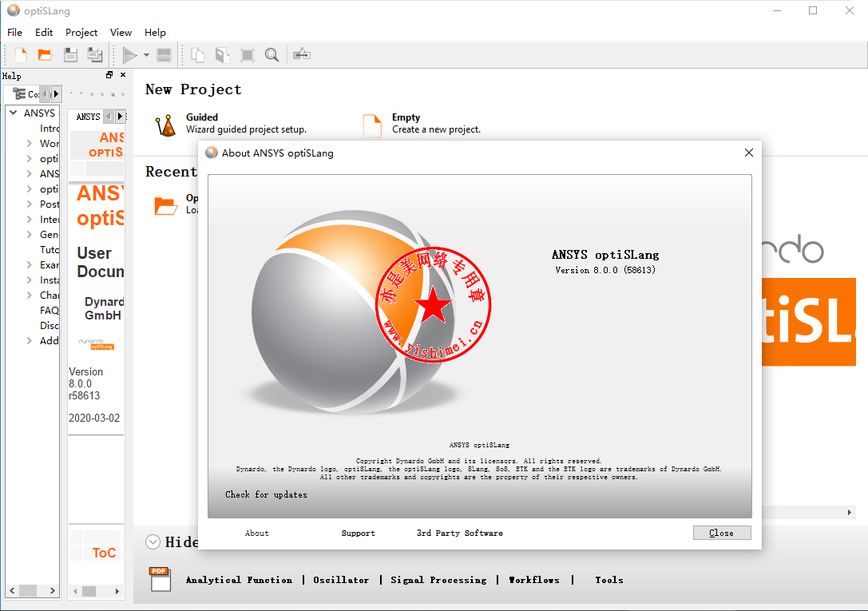868x611 pixels.
Task: Open the Signal Processing link
Action: [x=438, y=580]
